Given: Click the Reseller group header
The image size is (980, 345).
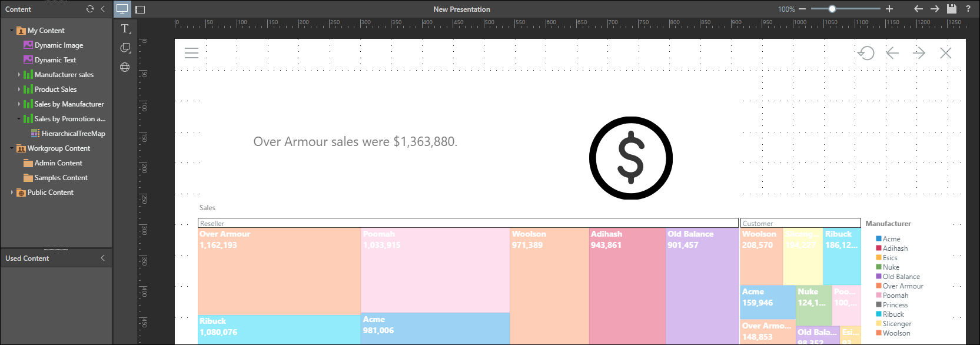Looking at the screenshot, I should tap(468, 223).
